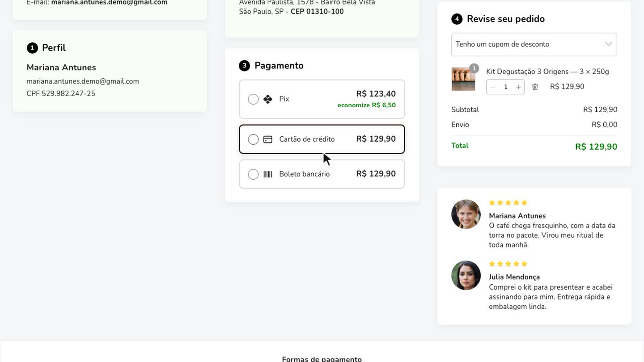Click the step 3 Pagamento badge
644x362 pixels.
tap(244, 66)
